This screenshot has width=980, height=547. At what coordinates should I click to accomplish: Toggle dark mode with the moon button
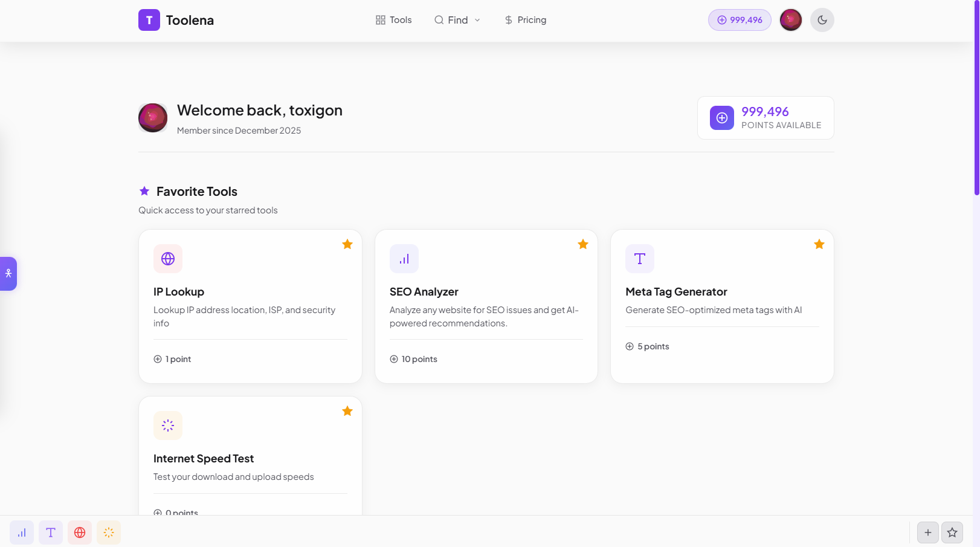(822, 20)
